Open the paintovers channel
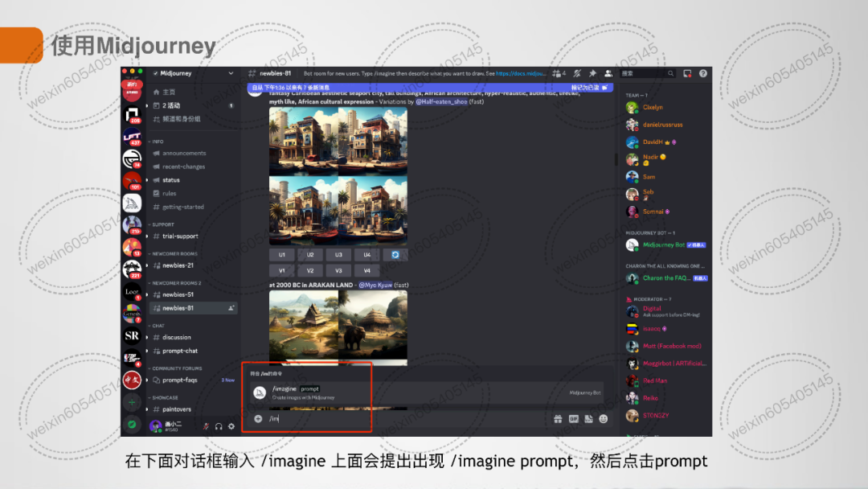 pos(177,409)
